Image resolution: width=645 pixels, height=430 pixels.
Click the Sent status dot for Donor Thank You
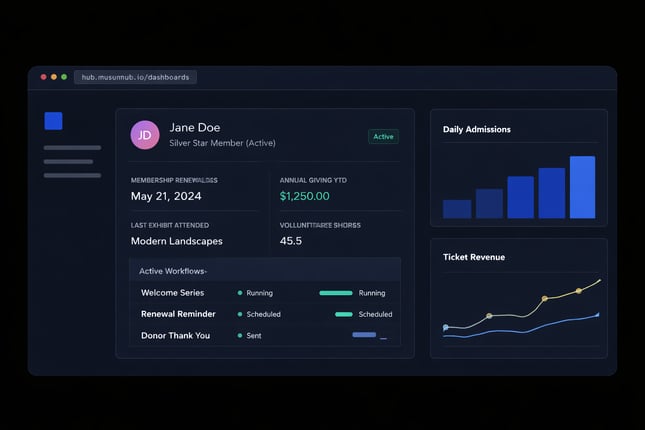click(x=240, y=336)
